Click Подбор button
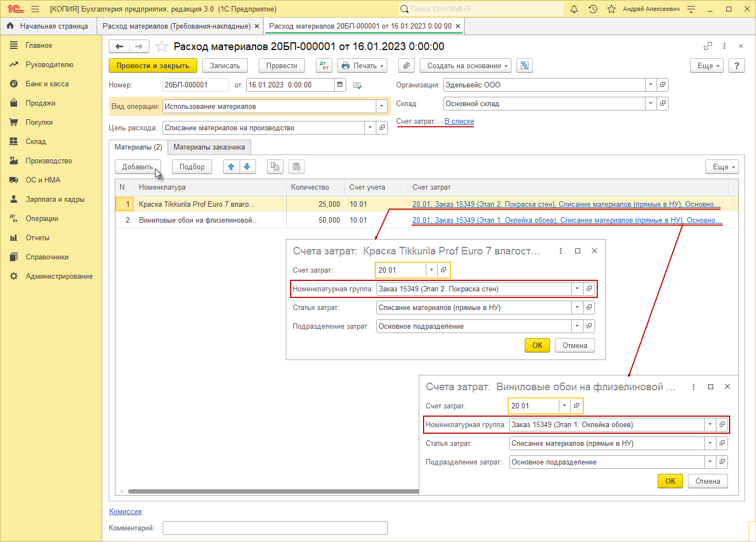 pos(192,167)
